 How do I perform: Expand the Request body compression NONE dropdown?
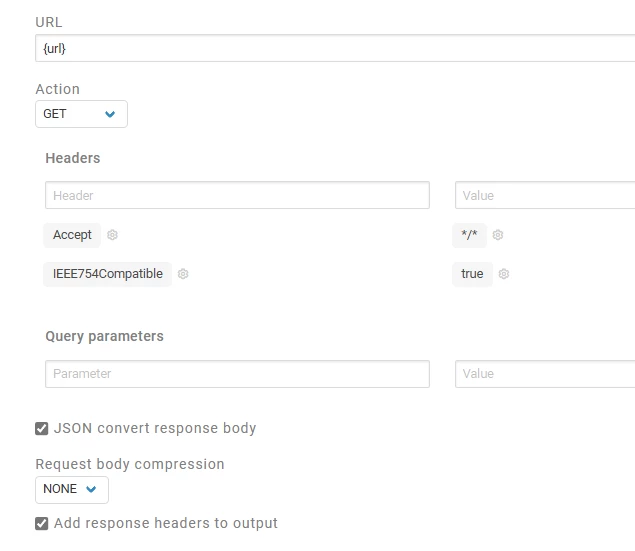(72, 489)
